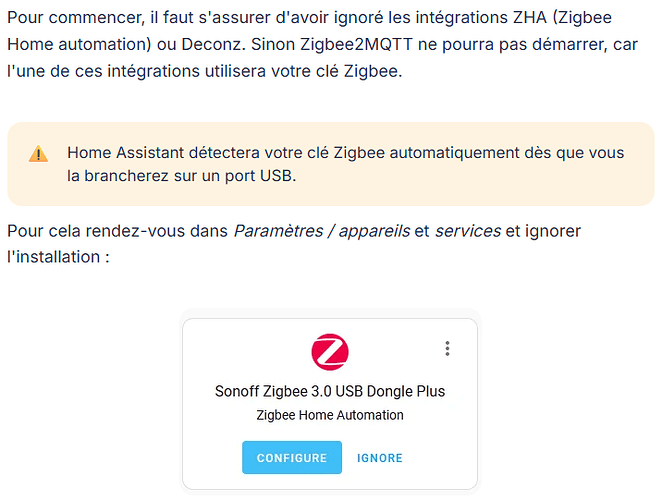The height and width of the screenshot is (500, 661).
Task: Open the three-dot menu on the Sonoff card
Action: click(447, 349)
